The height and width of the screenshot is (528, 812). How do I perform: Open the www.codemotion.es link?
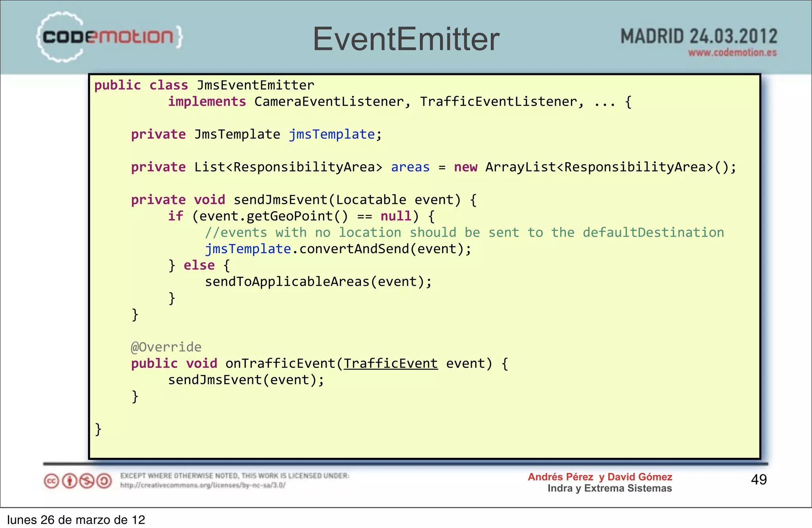(x=732, y=53)
